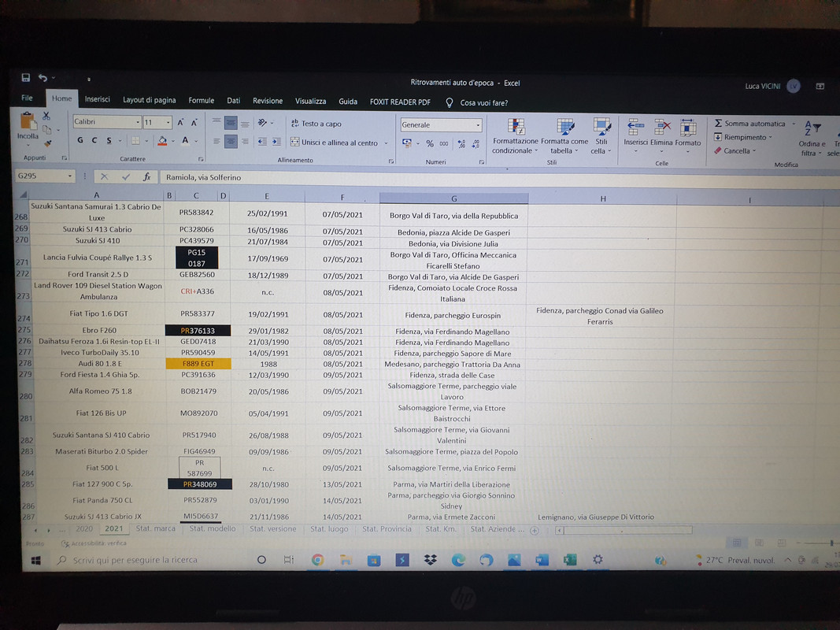
Task: Add new sheet with plus button
Action: pos(534,530)
